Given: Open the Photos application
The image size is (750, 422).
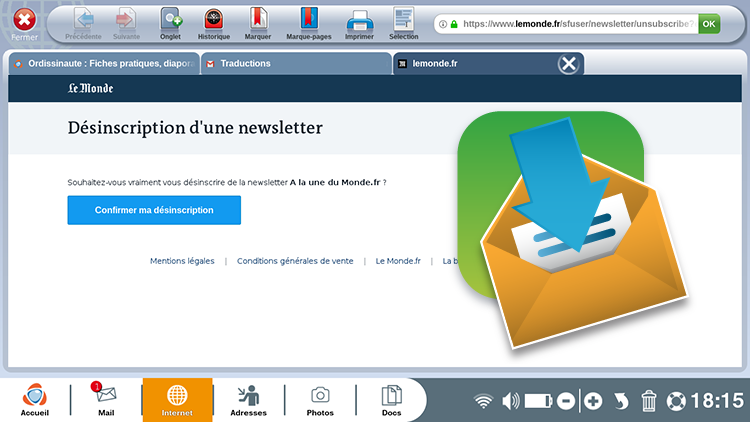Looking at the screenshot, I should click(x=320, y=400).
